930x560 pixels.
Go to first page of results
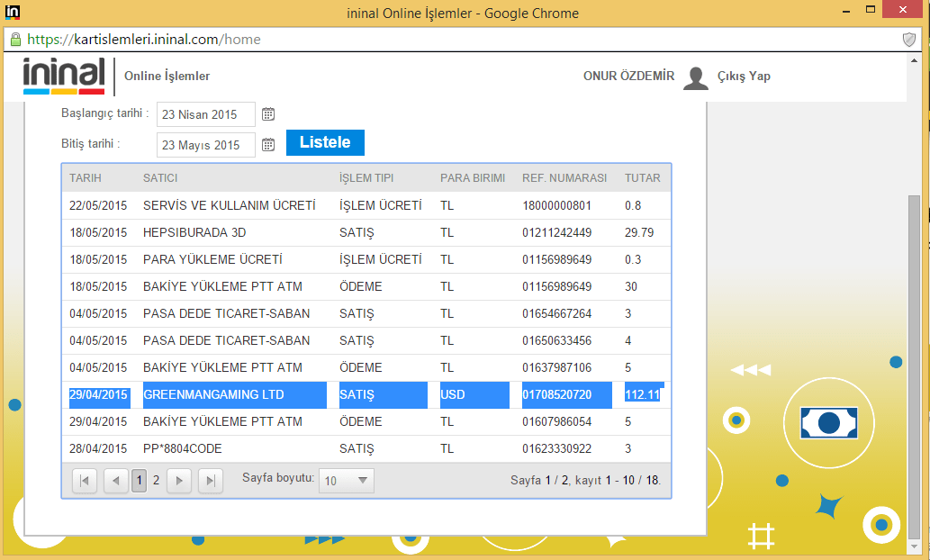coord(85,481)
